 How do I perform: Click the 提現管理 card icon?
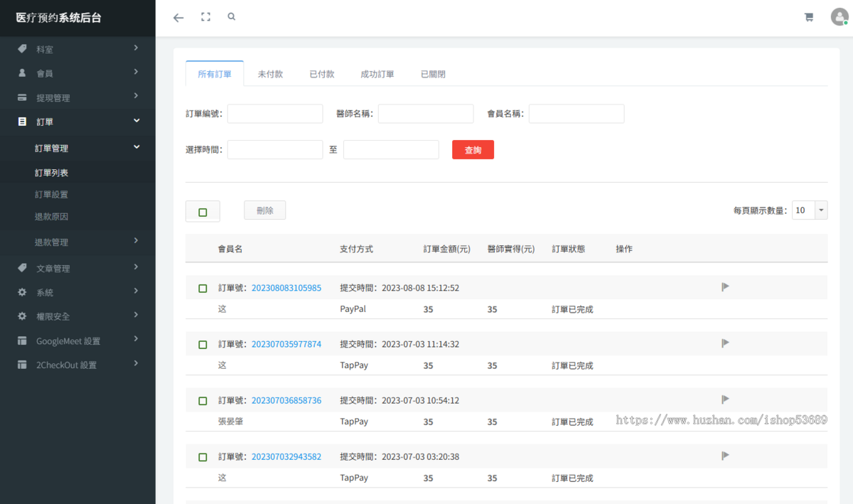[22, 97]
